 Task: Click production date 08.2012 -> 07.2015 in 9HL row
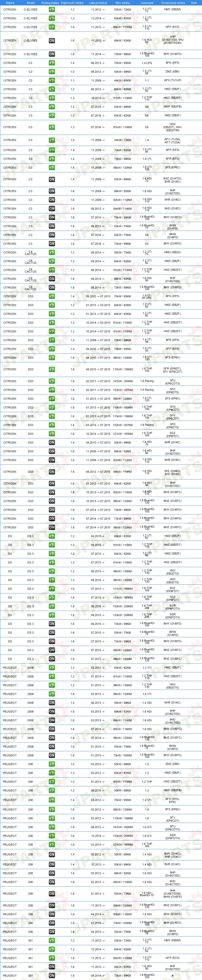[x=98, y=472]
